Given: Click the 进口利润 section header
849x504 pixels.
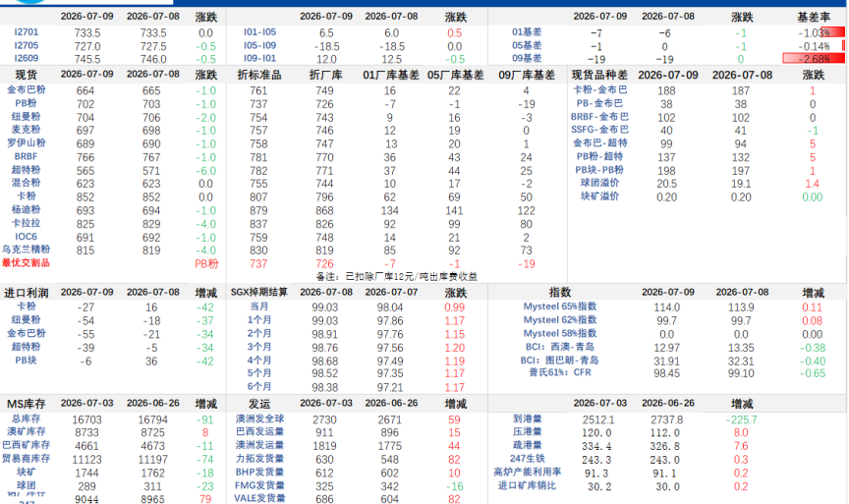Looking at the screenshot, I should pyautogui.click(x=26, y=293).
